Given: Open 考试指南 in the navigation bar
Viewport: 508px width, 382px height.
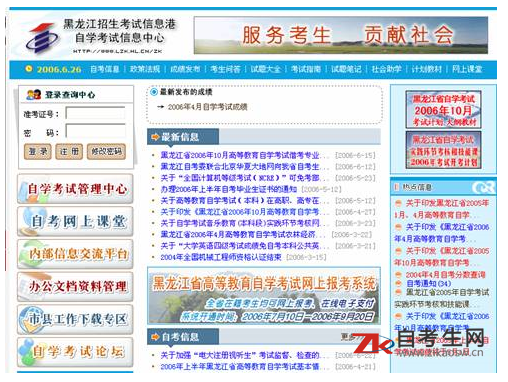Looking at the screenshot, I should click(306, 69).
